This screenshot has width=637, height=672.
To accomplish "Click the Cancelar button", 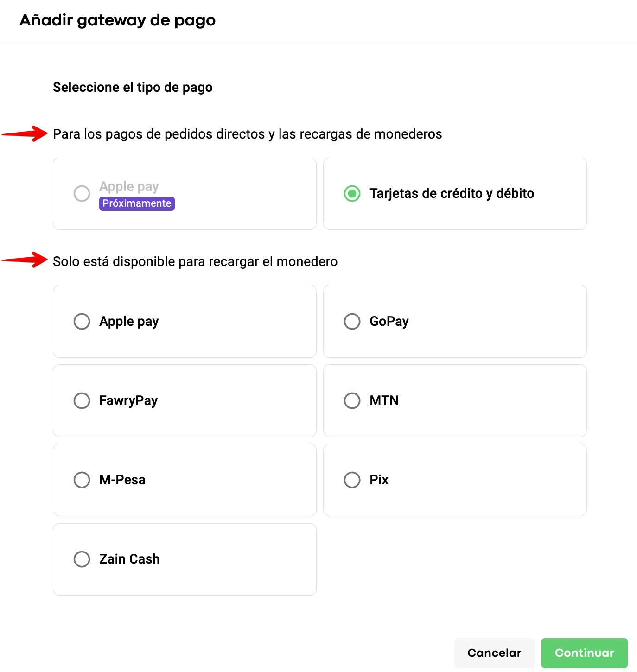I will pos(494,653).
